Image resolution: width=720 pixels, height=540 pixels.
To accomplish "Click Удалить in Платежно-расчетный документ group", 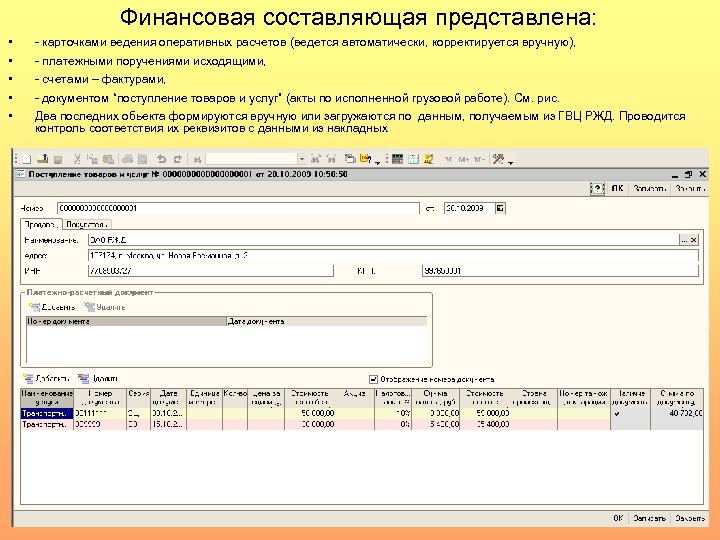I will [x=105, y=307].
